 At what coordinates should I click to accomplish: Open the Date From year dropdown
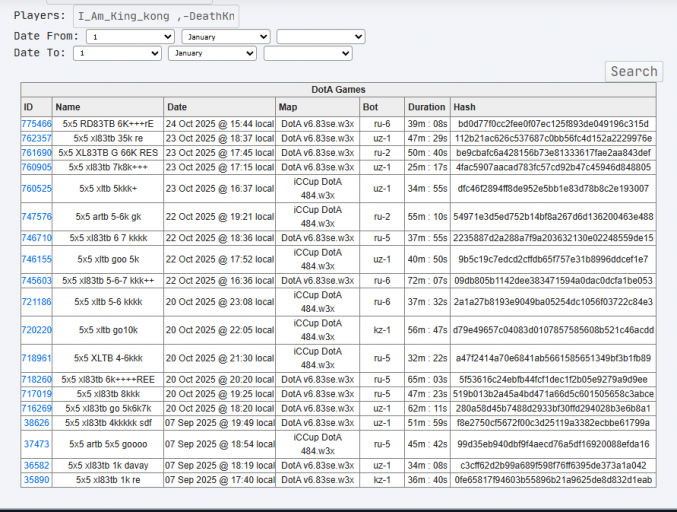point(321,37)
